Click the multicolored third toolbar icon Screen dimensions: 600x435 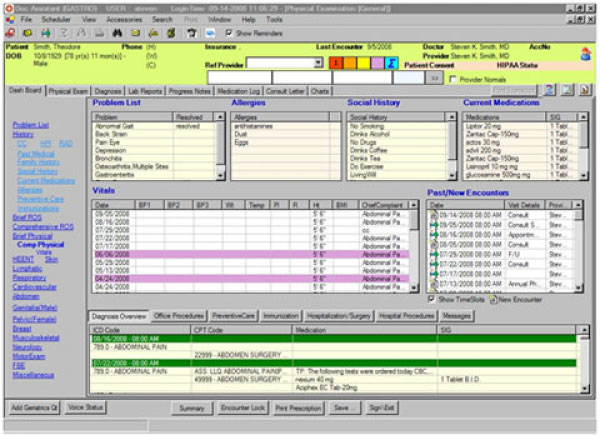click(46, 33)
